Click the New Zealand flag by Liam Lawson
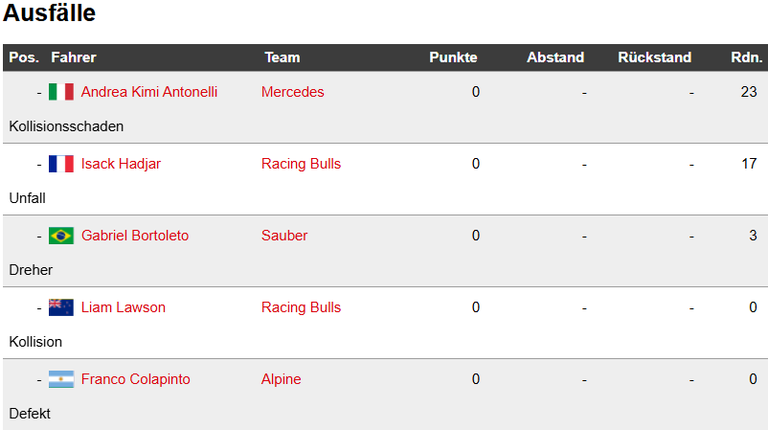This screenshot has height=430, width=768. click(61, 307)
